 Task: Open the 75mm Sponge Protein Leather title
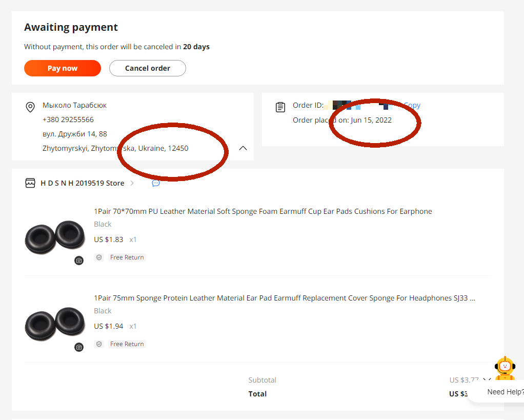click(x=284, y=298)
